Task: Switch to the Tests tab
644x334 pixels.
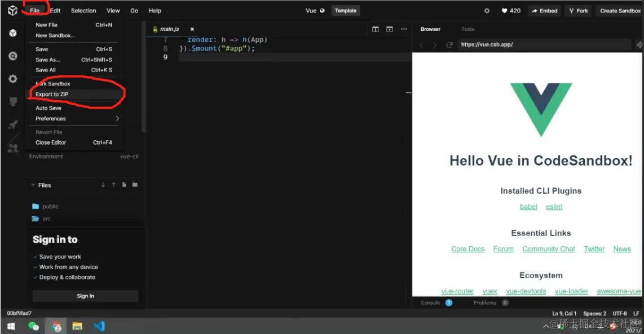Action: coord(468,29)
